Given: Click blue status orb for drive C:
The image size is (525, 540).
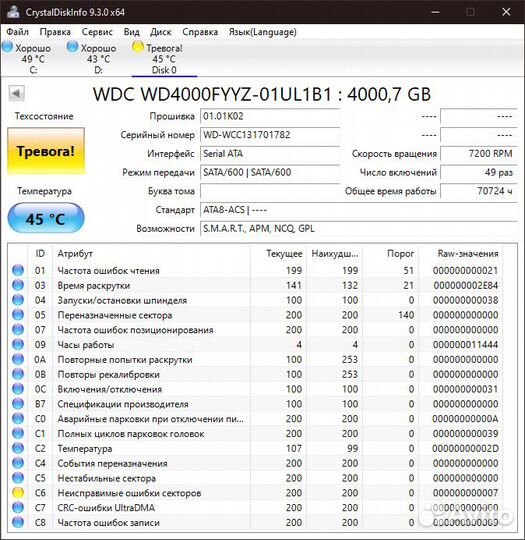Looking at the screenshot, I should (x=8, y=46).
